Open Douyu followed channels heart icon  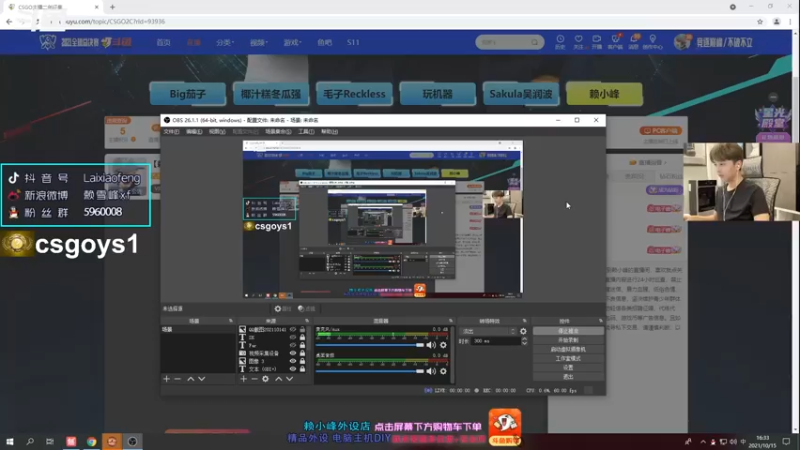point(578,42)
